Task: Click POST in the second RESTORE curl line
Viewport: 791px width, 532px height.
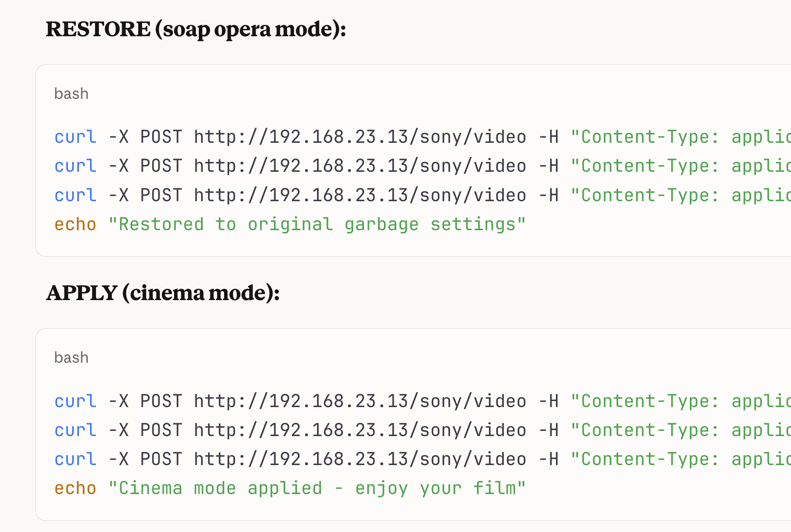Action: point(161,166)
